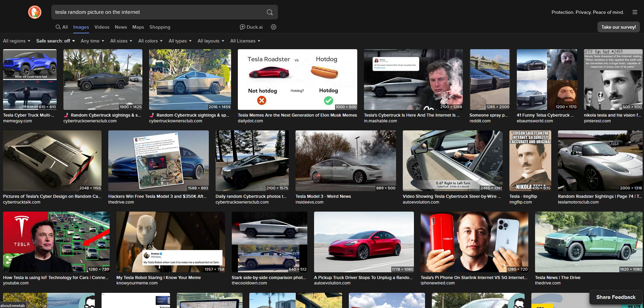
Task: Open the silver Roadster sighting image
Action: coord(600,161)
